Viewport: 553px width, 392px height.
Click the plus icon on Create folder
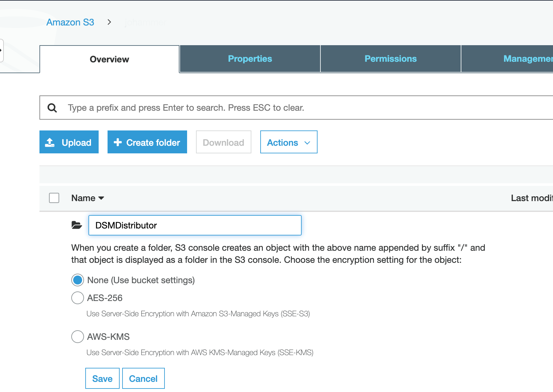tap(118, 142)
